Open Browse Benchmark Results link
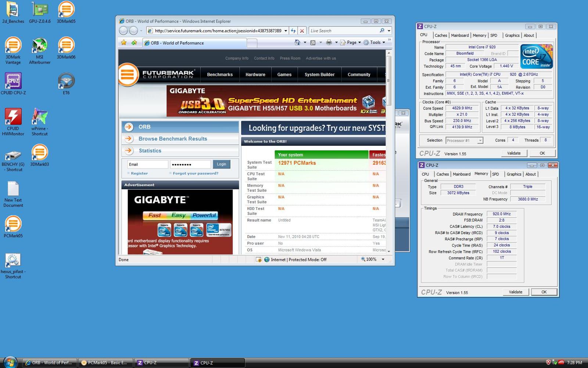The width and height of the screenshot is (588, 368). [173, 139]
